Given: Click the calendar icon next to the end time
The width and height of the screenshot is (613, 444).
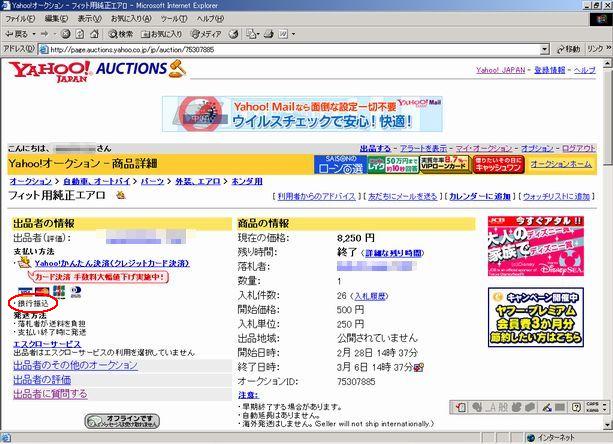Looking at the screenshot, I should coord(419,367).
